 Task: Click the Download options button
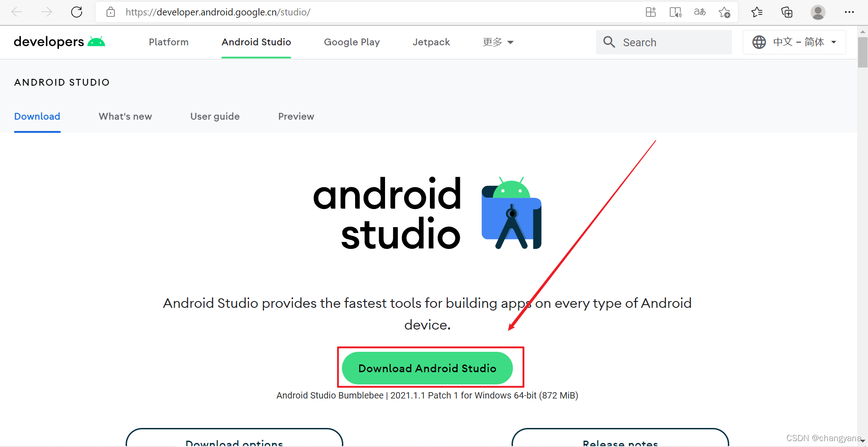(x=234, y=438)
